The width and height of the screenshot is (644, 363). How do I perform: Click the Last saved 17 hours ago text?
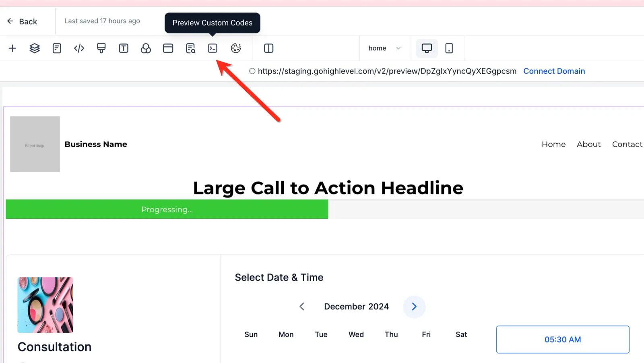102,21
